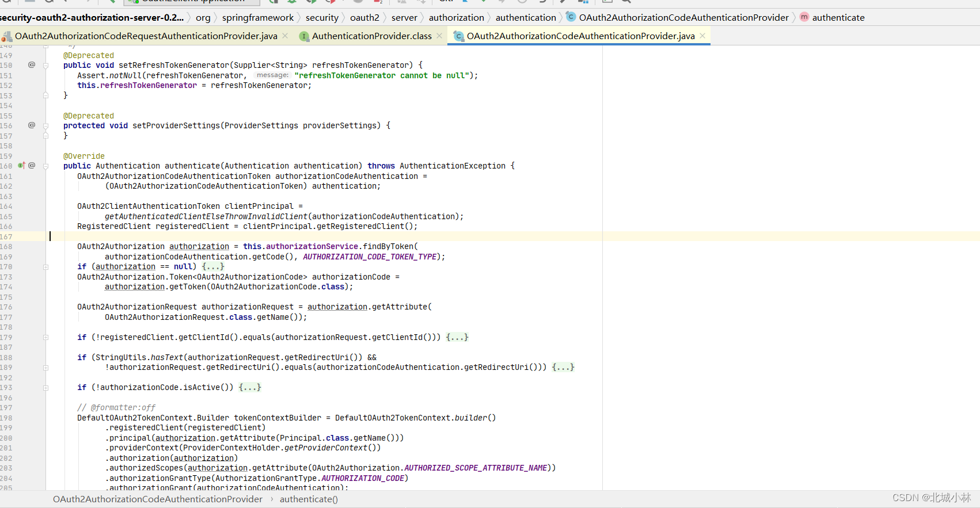Image resolution: width=980 pixels, height=508 pixels.
Task: Close the AuthenticationProvider.class tab
Action: pyautogui.click(x=439, y=36)
